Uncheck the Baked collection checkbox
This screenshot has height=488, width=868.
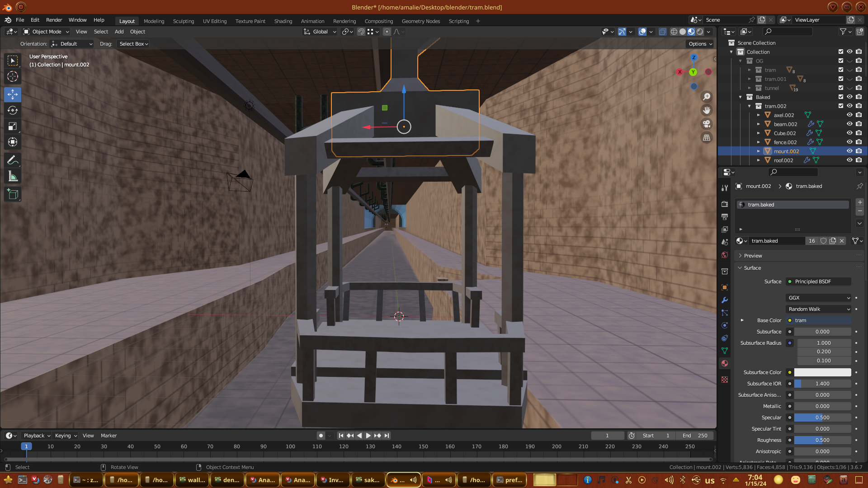pyautogui.click(x=841, y=97)
